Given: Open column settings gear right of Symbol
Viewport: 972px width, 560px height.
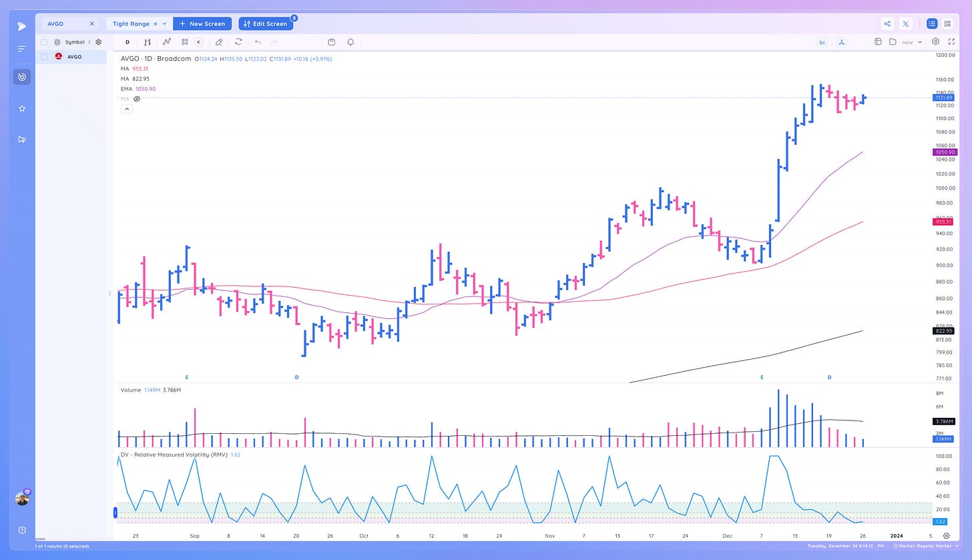Looking at the screenshot, I should (98, 42).
